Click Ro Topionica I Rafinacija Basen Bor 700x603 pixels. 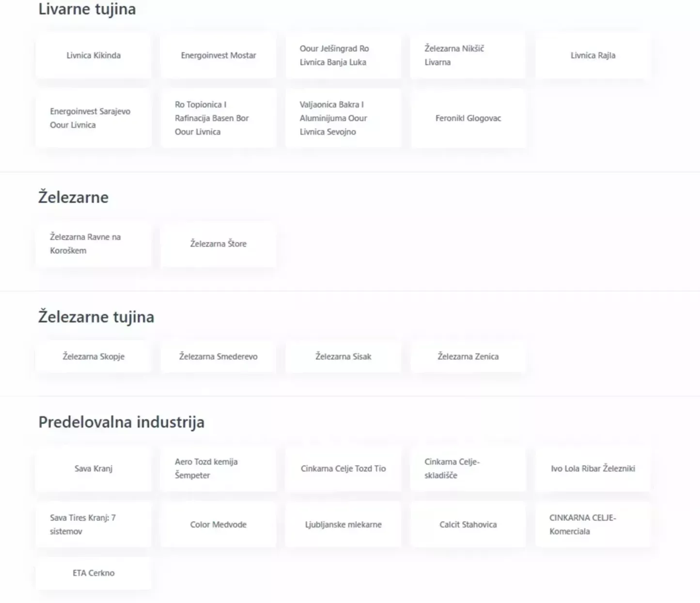[218, 118]
